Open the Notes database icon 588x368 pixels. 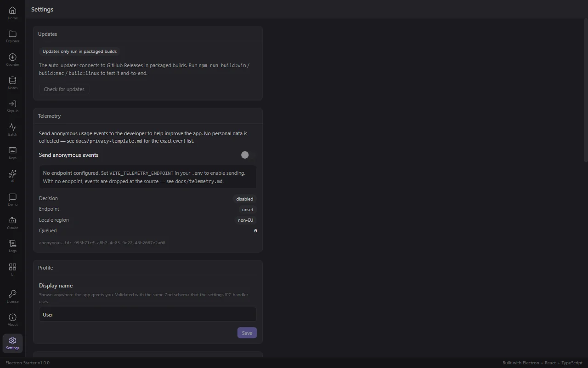coord(12,83)
